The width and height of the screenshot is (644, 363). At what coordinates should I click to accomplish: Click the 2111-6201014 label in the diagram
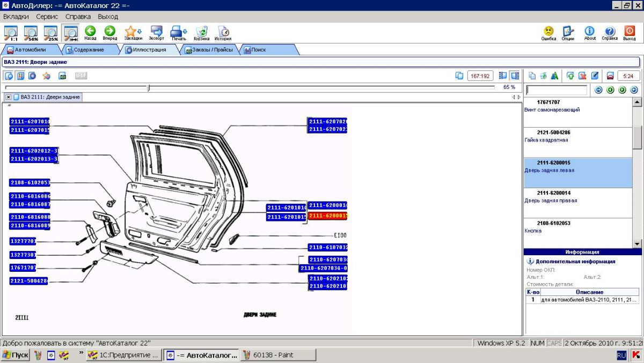(287, 208)
